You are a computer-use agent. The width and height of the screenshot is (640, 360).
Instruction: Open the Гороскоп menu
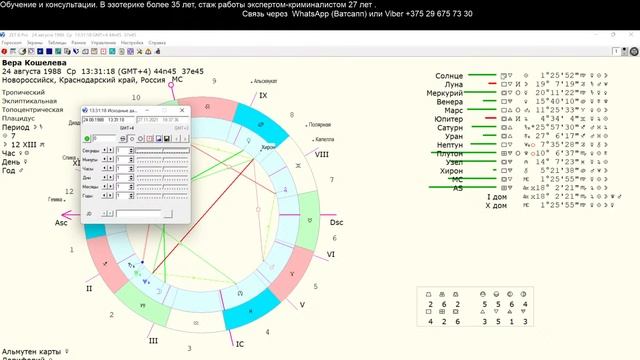[11, 42]
